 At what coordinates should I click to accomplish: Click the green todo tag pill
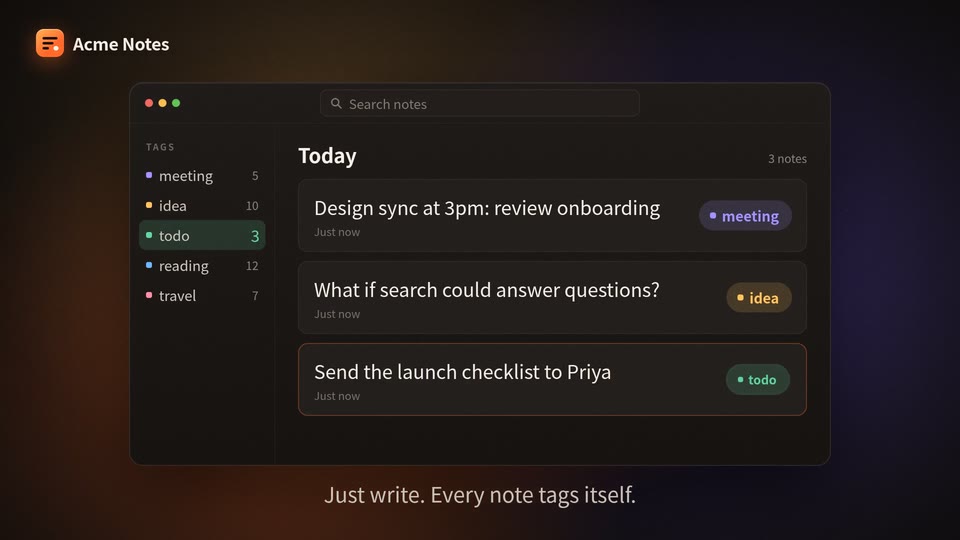(758, 380)
